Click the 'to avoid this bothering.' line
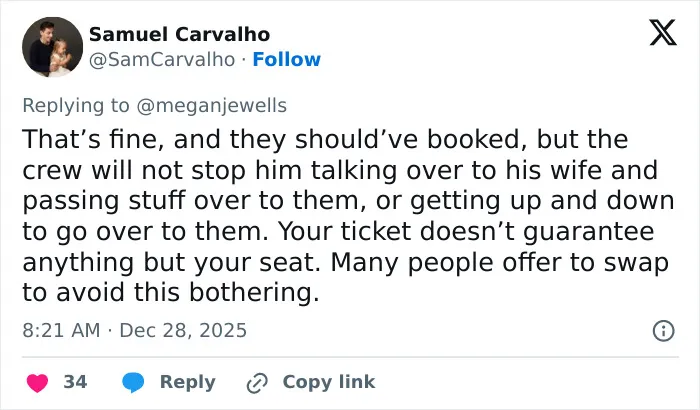The width and height of the screenshot is (700, 410). point(171,293)
